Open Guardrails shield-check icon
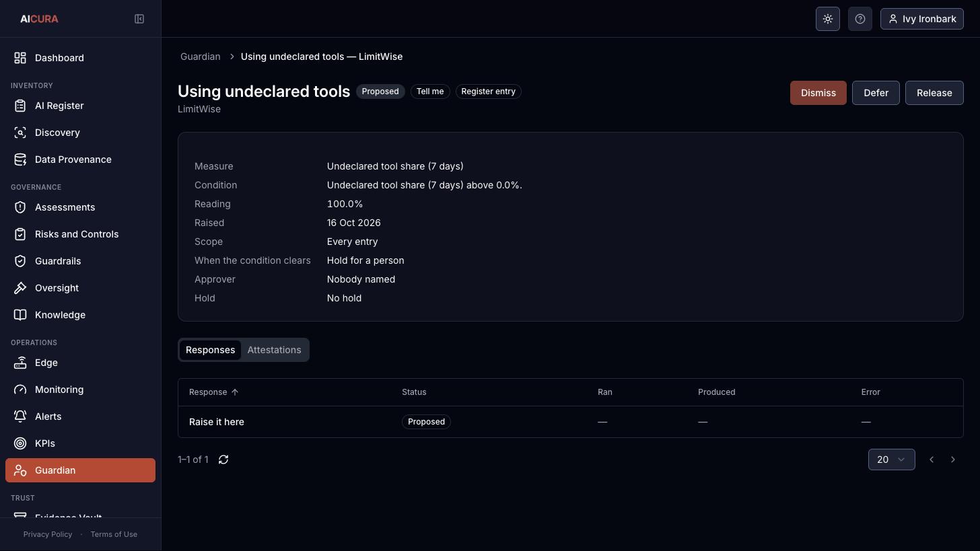The width and height of the screenshot is (980, 551). coord(20,261)
